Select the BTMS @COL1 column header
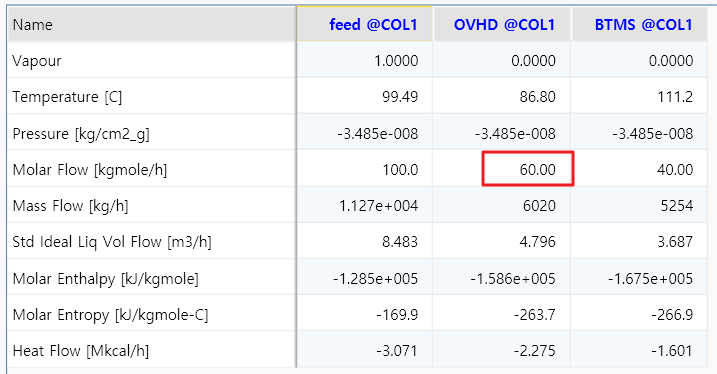The height and width of the screenshot is (374, 717). tap(639, 24)
